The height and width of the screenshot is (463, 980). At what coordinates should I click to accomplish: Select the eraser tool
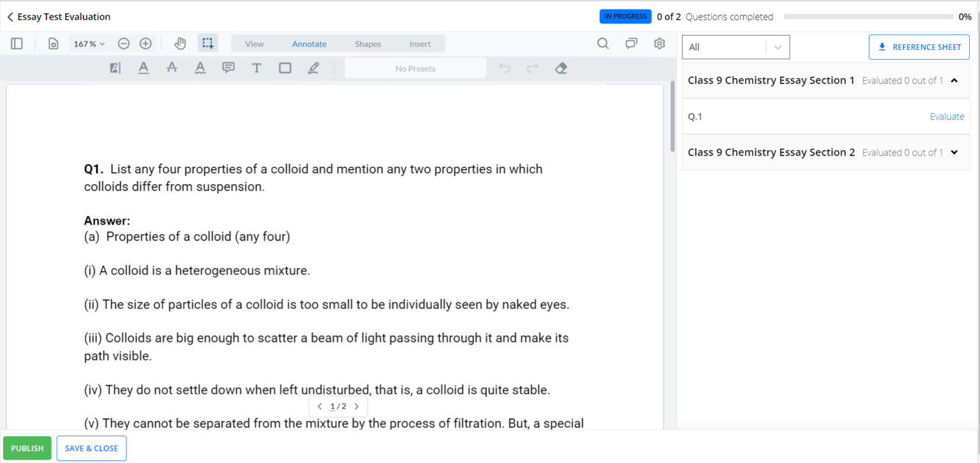561,68
